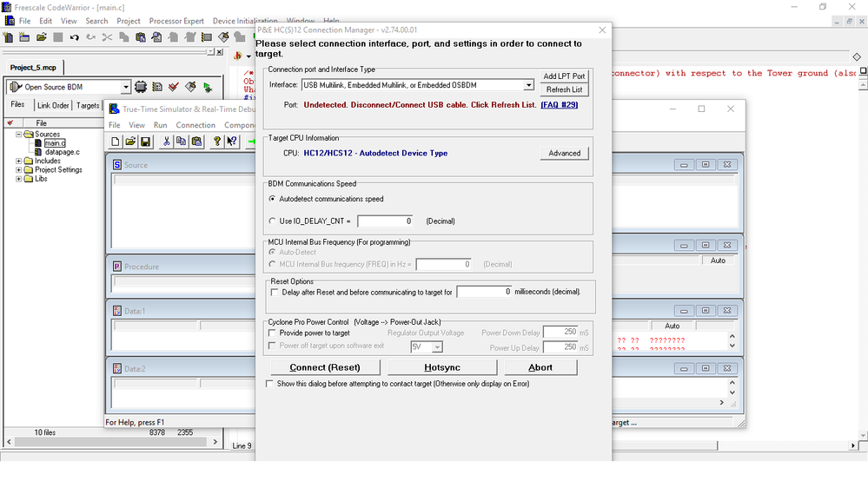Enable Delay after Reset checkbox
The height and width of the screenshot is (488, 868).
tap(275, 292)
